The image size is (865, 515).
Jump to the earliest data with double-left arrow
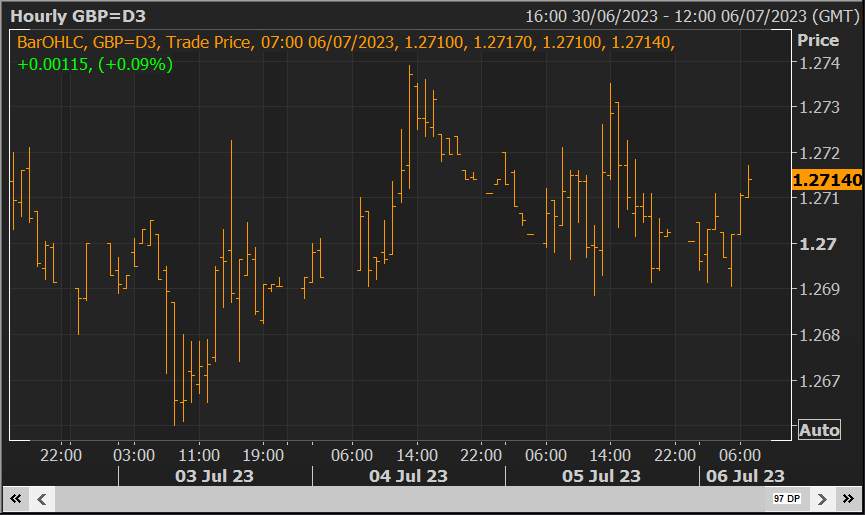coord(15,499)
